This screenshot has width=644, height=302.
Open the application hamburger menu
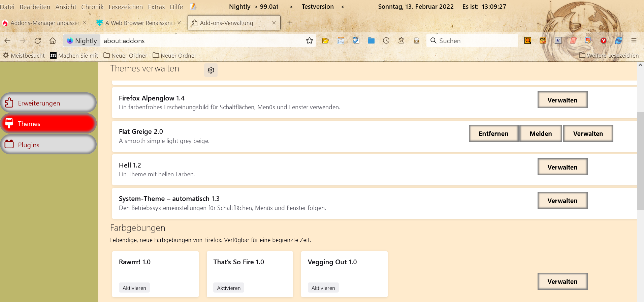634,41
